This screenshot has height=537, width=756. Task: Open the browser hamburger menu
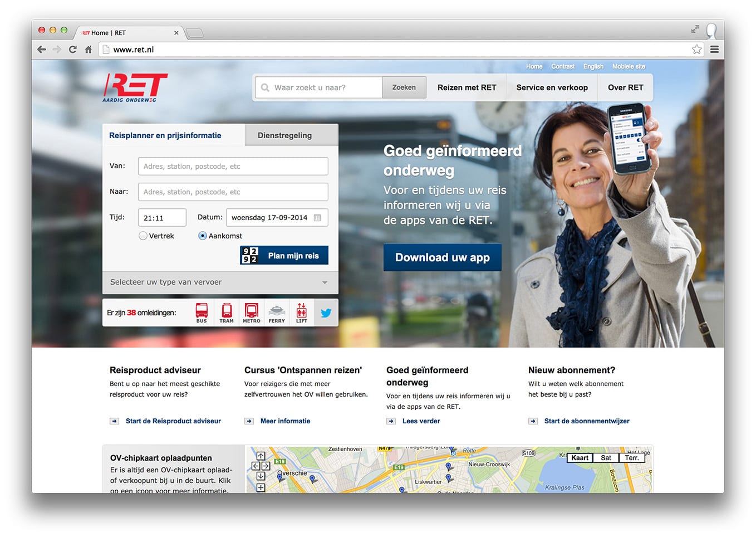click(714, 49)
